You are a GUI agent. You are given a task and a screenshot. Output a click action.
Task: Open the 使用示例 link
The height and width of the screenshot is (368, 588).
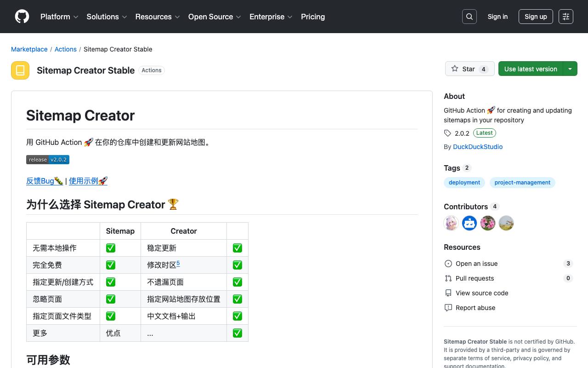(88, 181)
